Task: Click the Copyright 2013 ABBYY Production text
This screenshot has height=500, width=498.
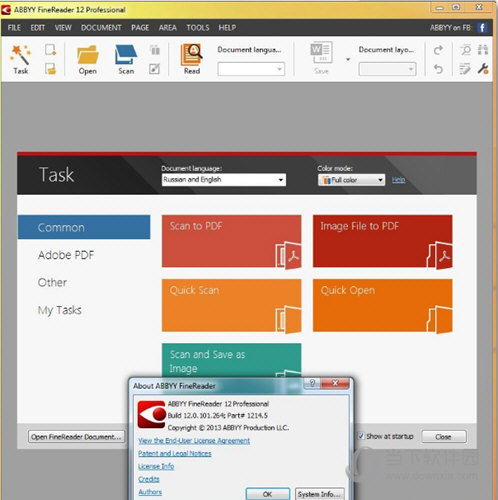Action: (x=228, y=428)
